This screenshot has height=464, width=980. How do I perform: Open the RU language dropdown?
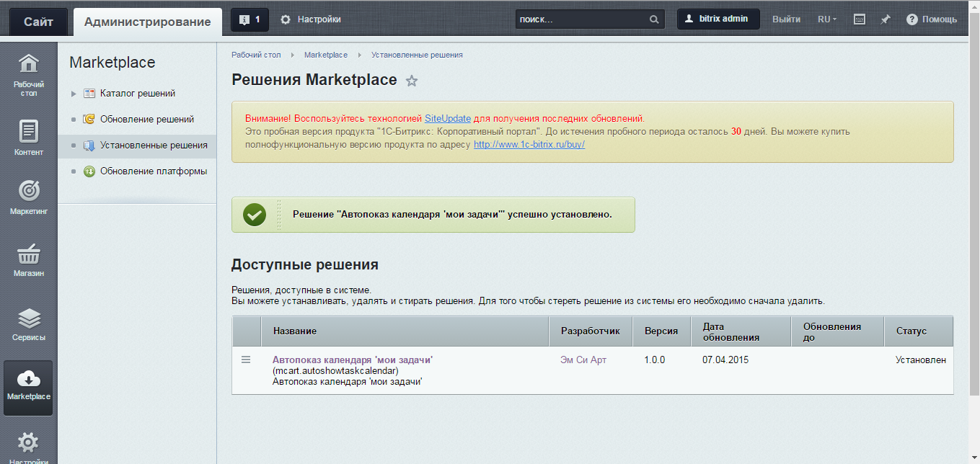[826, 19]
